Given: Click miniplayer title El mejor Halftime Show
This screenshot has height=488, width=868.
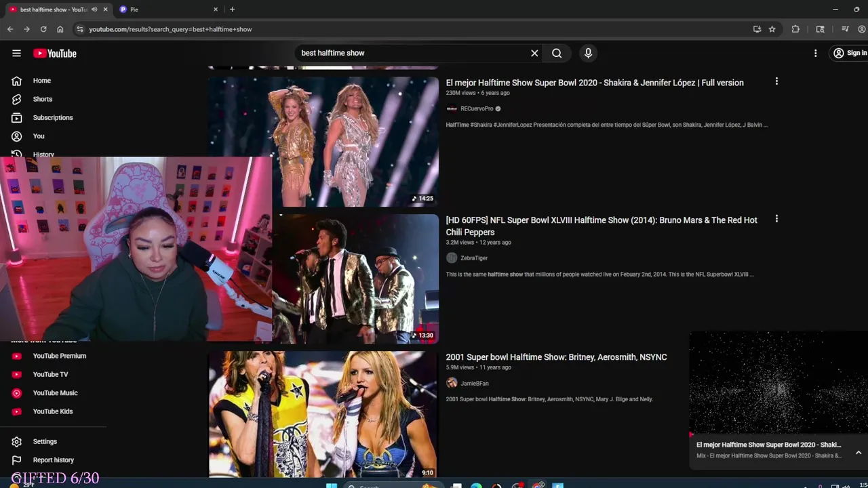Looking at the screenshot, I should tap(768, 445).
